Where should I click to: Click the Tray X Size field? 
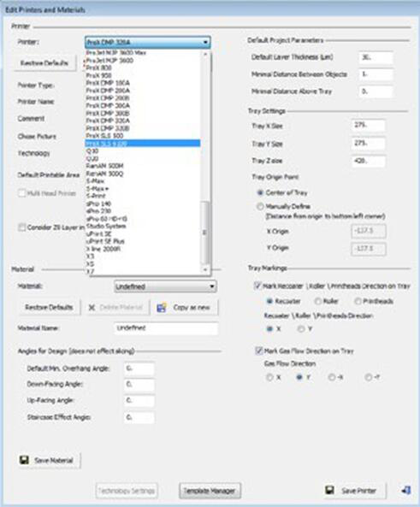click(368, 126)
